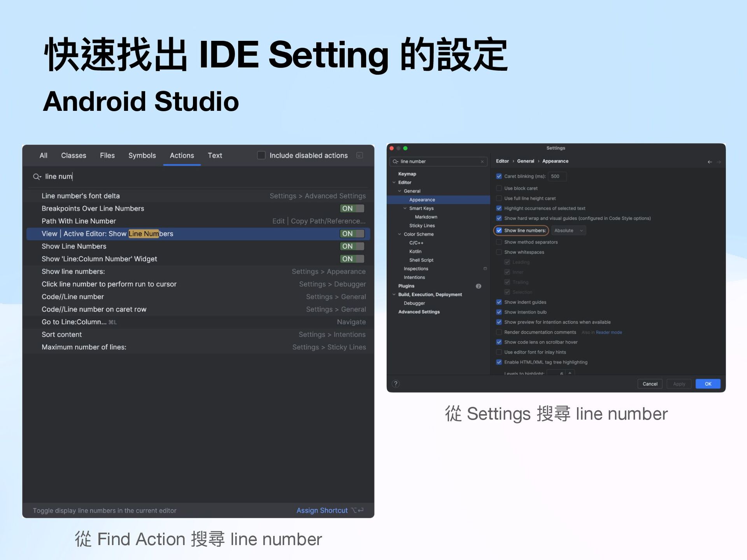Screen dimensions: 747x560
Task: Click the Inspections project-level settings icon
Action: 485,269
